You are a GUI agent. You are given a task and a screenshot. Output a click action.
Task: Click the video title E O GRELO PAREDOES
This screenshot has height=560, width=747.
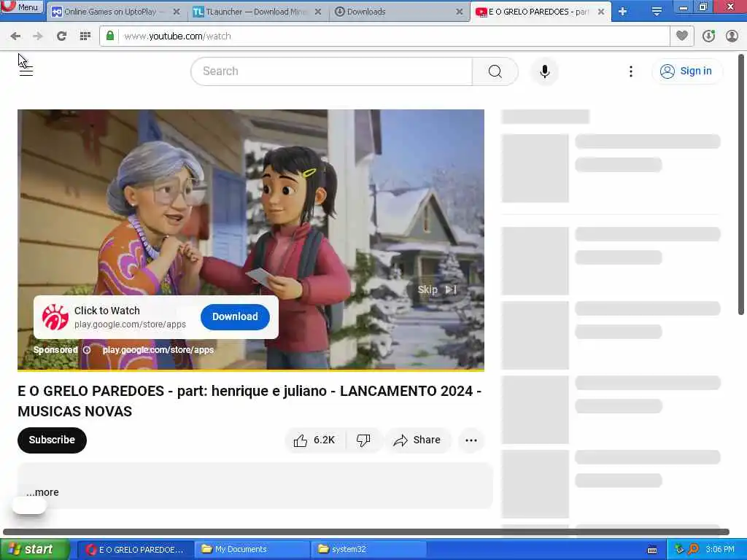[x=249, y=401]
